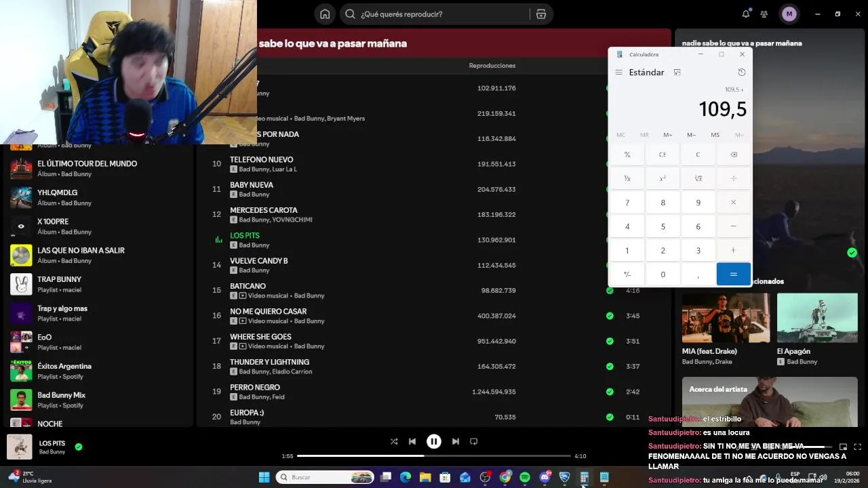Open File Explorer from taskbar
The height and width of the screenshot is (488, 868).
tap(425, 477)
